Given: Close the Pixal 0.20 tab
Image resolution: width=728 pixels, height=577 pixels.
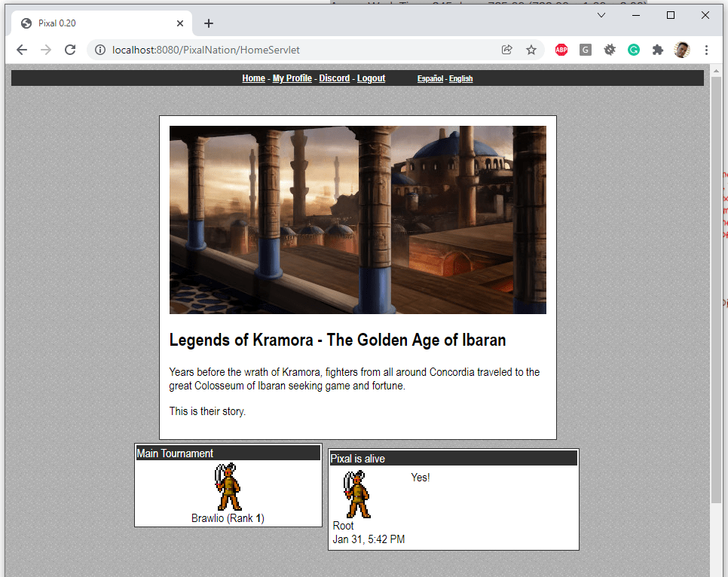Looking at the screenshot, I should coord(180,23).
